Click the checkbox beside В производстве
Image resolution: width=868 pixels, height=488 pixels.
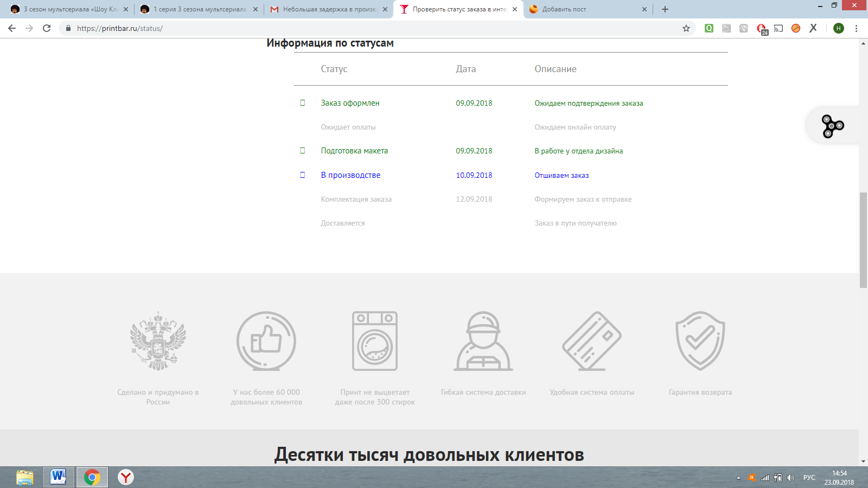coord(303,175)
